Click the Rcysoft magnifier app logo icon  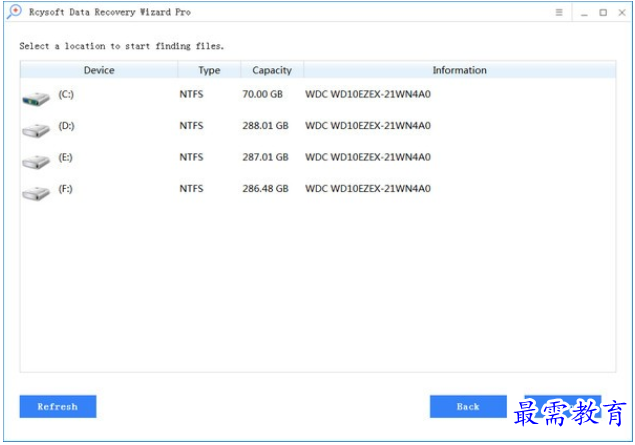click(x=14, y=11)
